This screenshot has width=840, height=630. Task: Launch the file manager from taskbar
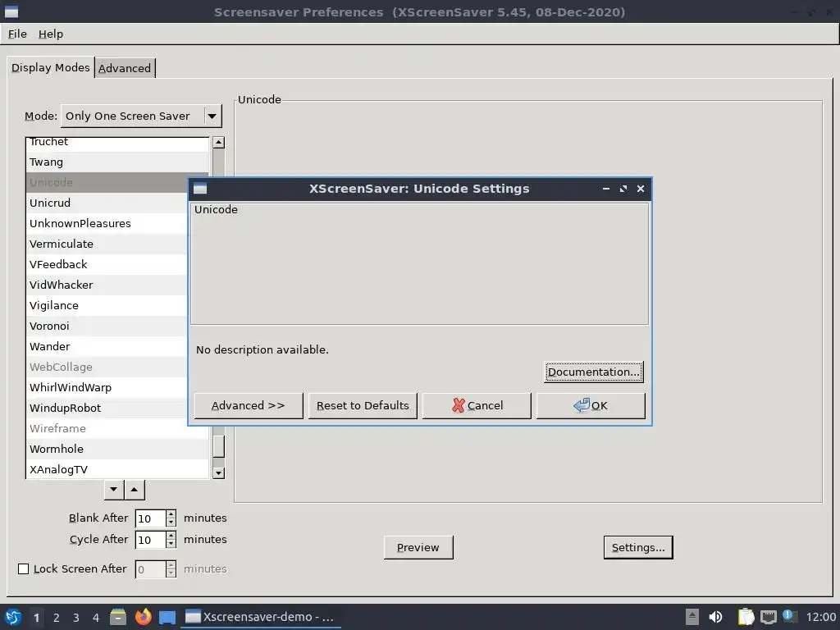point(118,617)
